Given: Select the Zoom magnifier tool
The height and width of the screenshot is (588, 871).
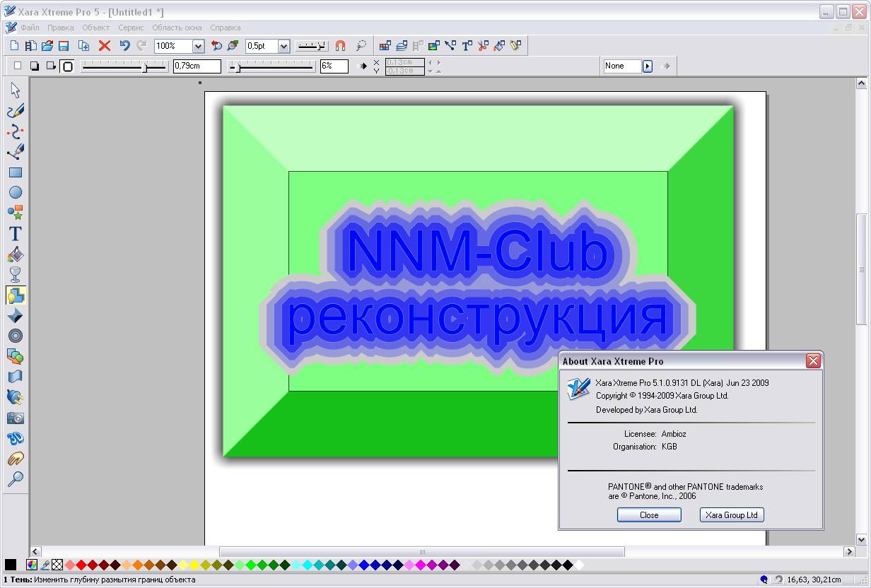Looking at the screenshot, I should (x=16, y=478).
